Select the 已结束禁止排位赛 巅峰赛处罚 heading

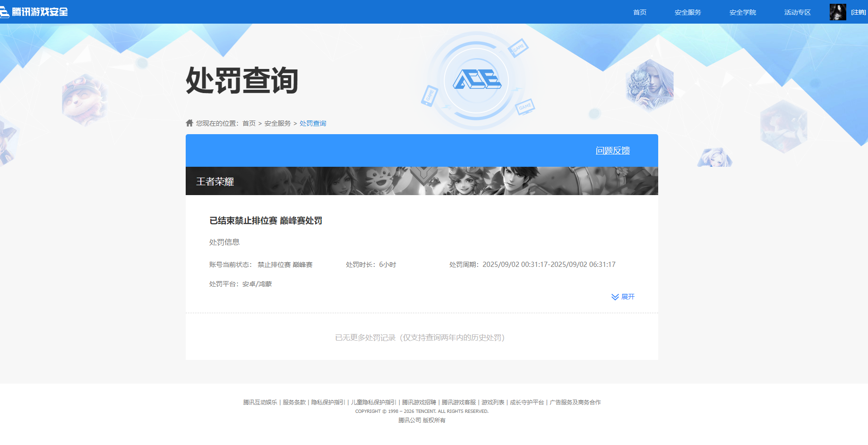point(266,221)
